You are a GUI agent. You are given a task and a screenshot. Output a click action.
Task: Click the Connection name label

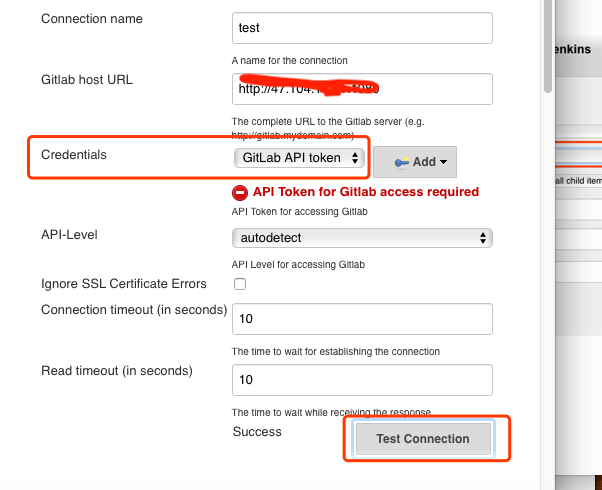(92, 19)
